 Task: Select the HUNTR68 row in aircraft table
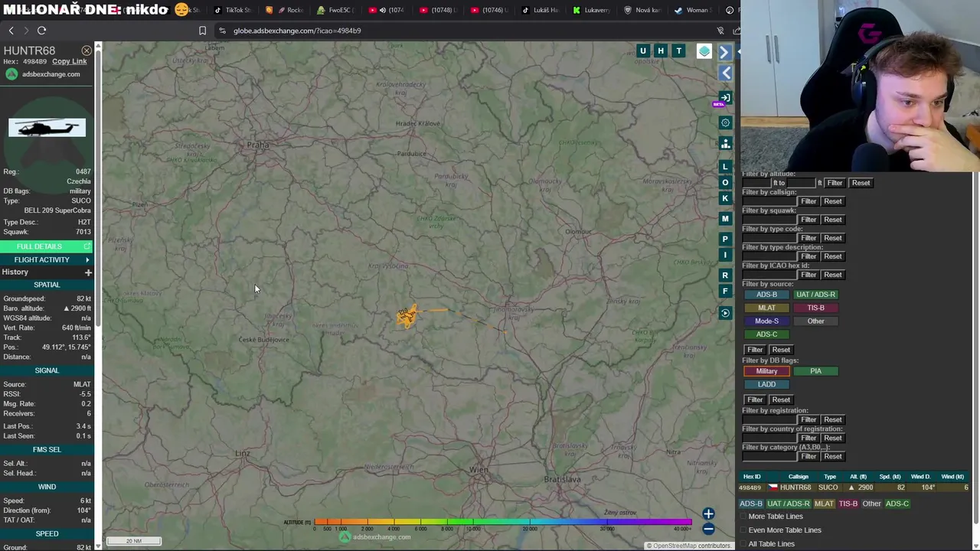[854, 487]
